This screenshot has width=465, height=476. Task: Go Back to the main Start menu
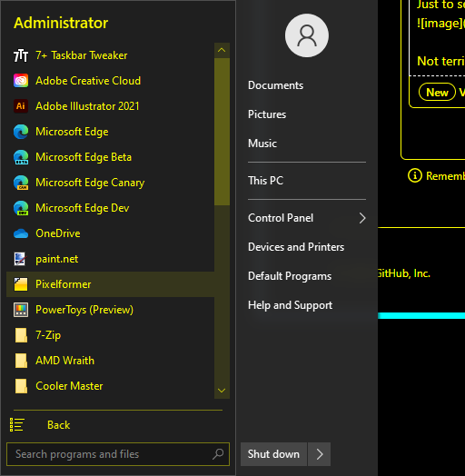[59, 425]
